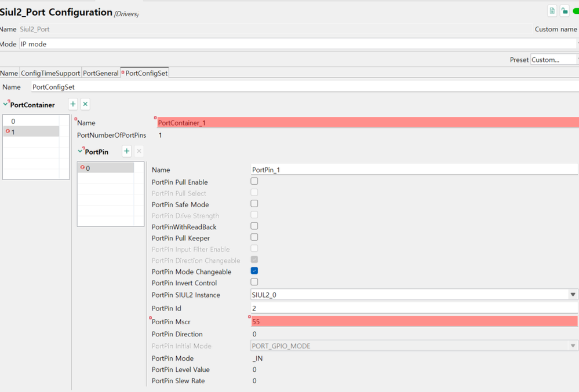The image size is (579, 392).
Task: Click the disabled PortPin remove X icon
Action: [139, 151]
